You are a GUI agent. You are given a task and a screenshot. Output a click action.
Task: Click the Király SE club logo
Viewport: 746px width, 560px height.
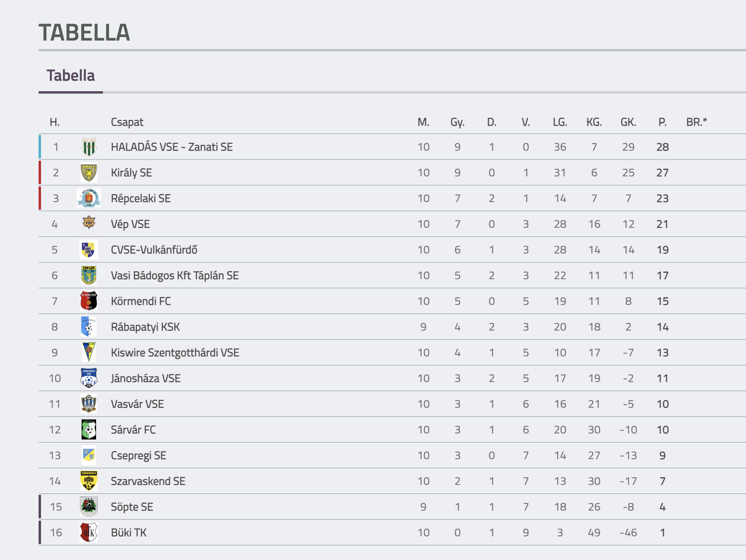[89, 173]
